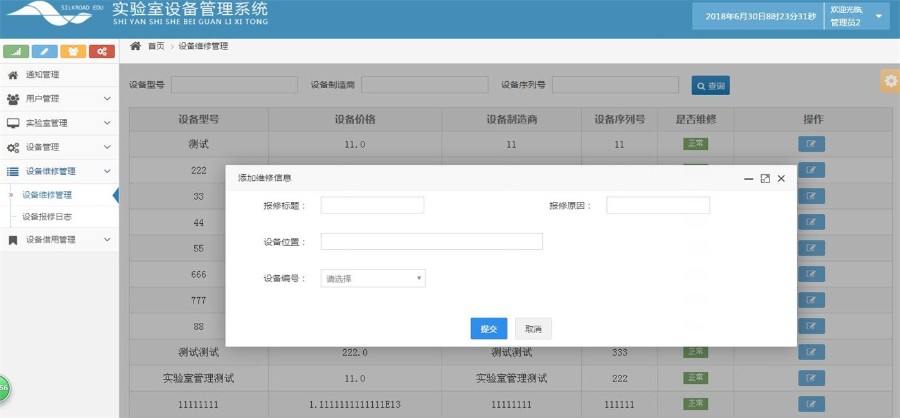Open the 设备编号 请选择 dropdown
900x418 pixels.
[x=373, y=278]
